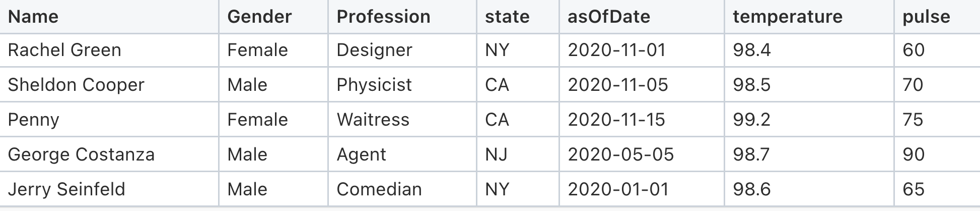Click the Comedian profession cell

(379, 189)
